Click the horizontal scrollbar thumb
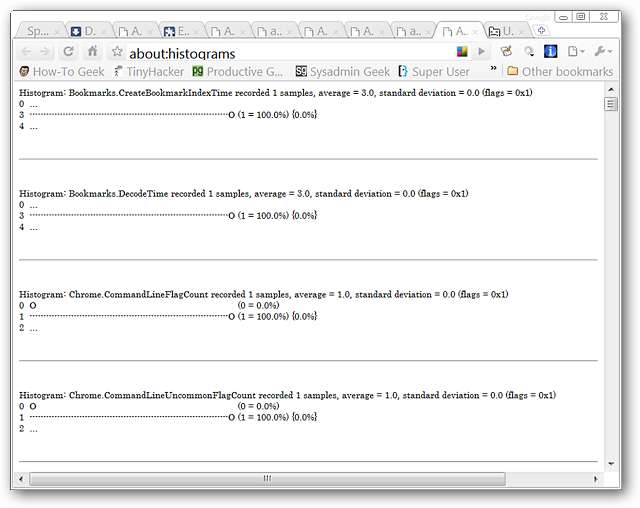 (267, 479)
